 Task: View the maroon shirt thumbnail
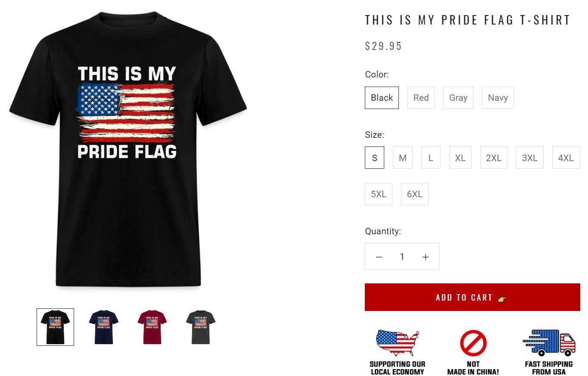(152, 327)
